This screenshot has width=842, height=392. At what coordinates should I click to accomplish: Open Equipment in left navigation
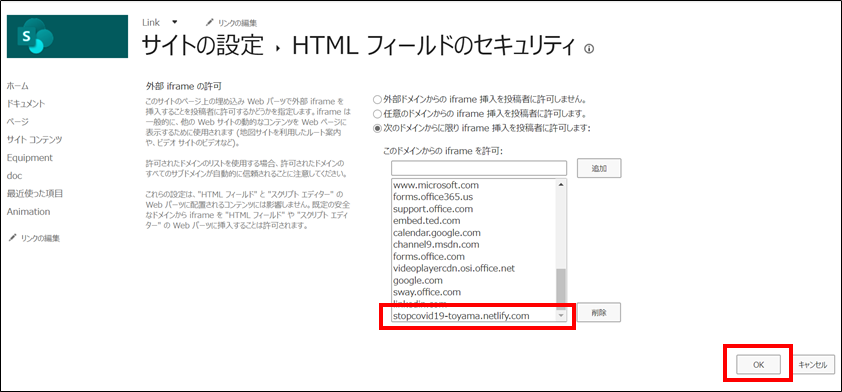click(30, 158)
